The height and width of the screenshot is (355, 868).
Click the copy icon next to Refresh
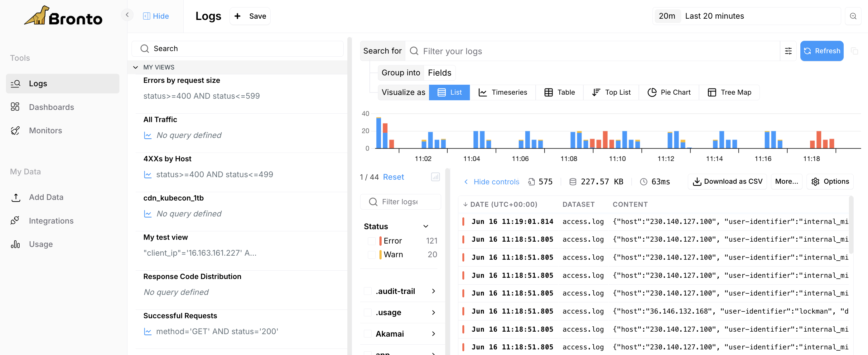tap(854, 51)
